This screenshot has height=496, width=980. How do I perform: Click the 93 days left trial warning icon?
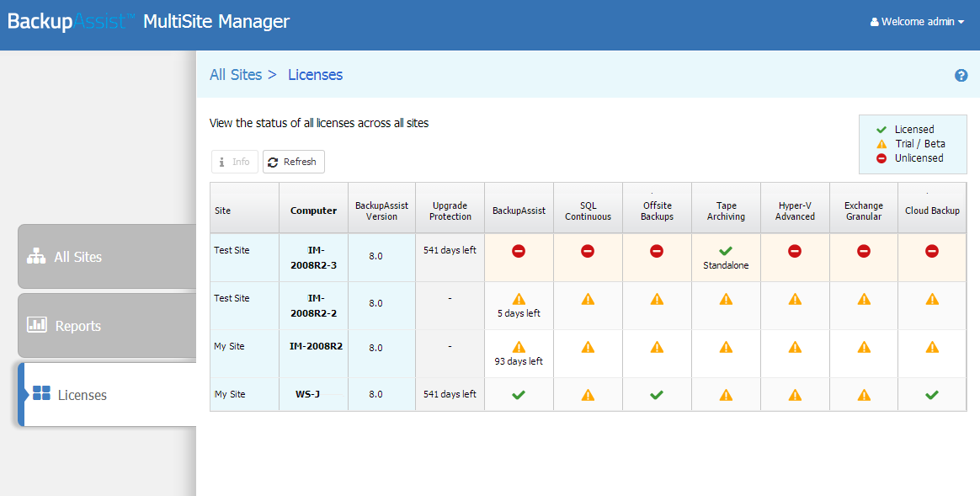pos(519,347)
